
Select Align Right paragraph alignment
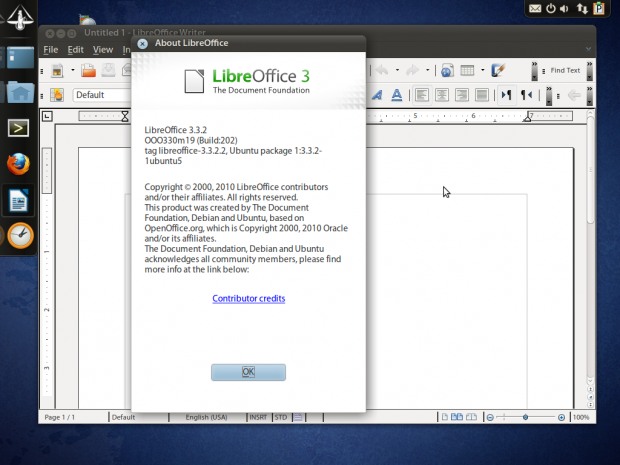pyautogui.click(x=461, y=95)
